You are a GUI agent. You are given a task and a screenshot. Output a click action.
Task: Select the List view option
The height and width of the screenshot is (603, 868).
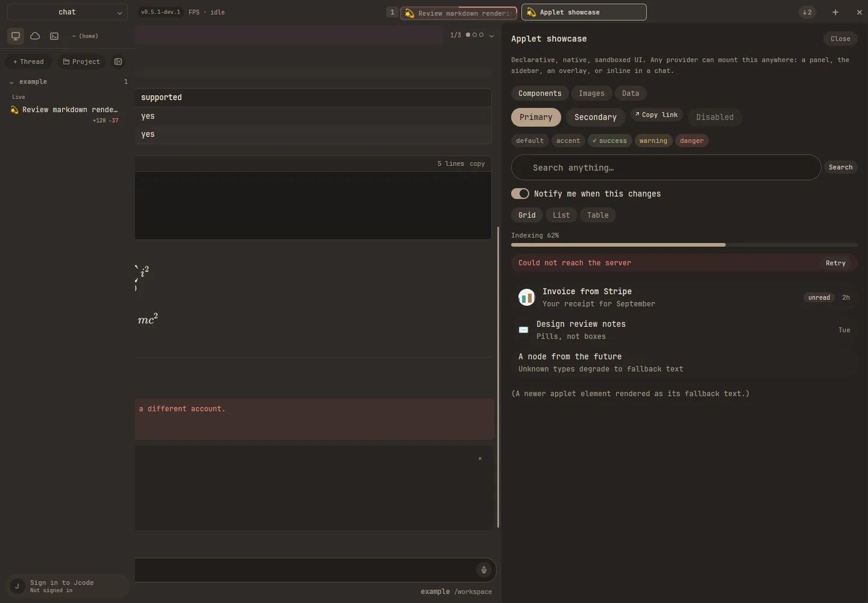coord(561,215)
